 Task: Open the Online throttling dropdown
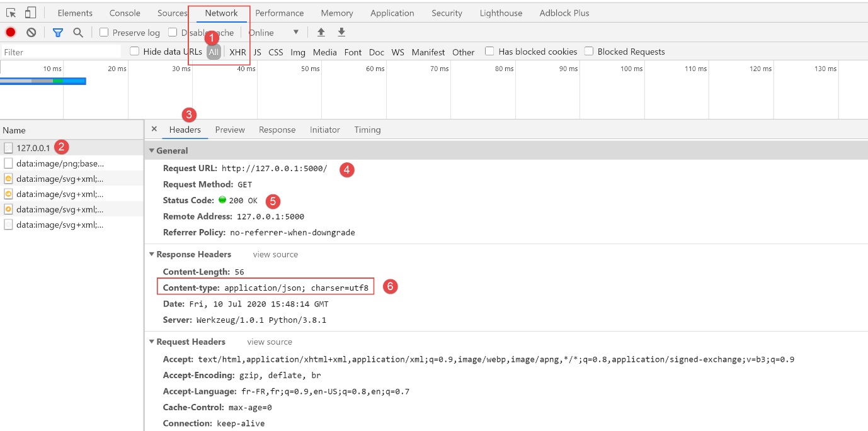(273, 32)
